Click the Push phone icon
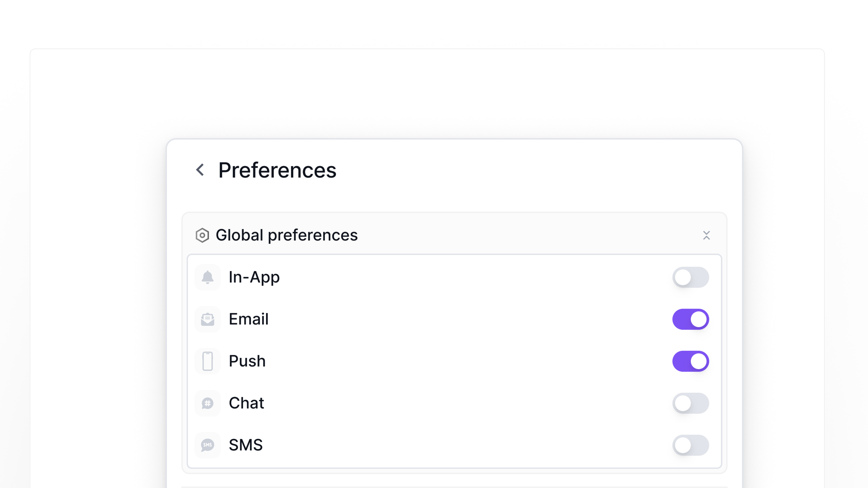Viewport: 868px width, 488px height. pyautogui.click(x=208, y=361)
